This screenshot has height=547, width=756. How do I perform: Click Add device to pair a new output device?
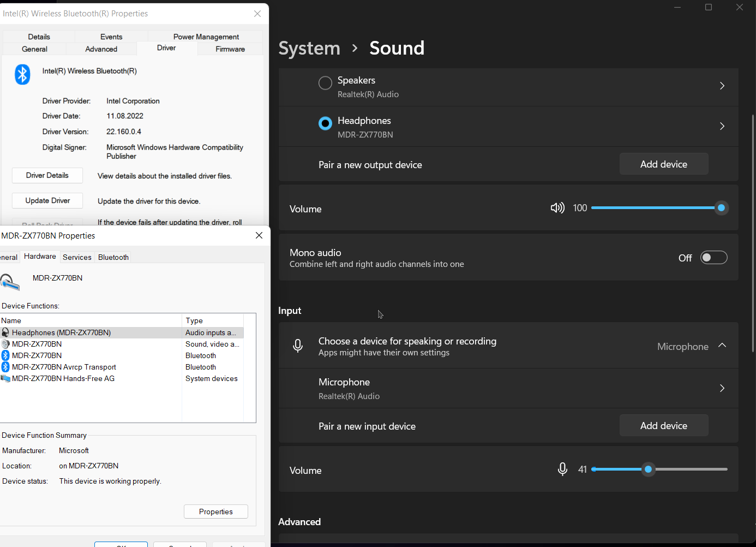664,164
